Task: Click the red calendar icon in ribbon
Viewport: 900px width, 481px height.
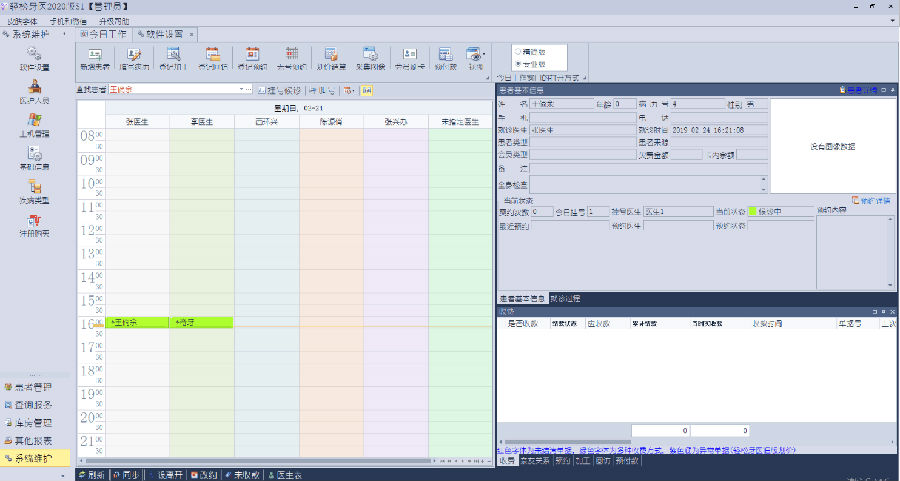Action: (x=253, y=55)
